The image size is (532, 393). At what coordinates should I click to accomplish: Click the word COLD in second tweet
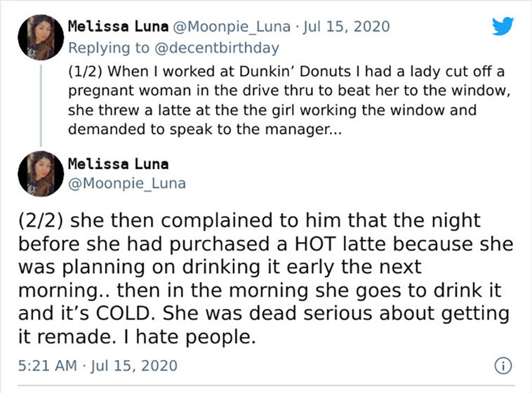(123, 313)
